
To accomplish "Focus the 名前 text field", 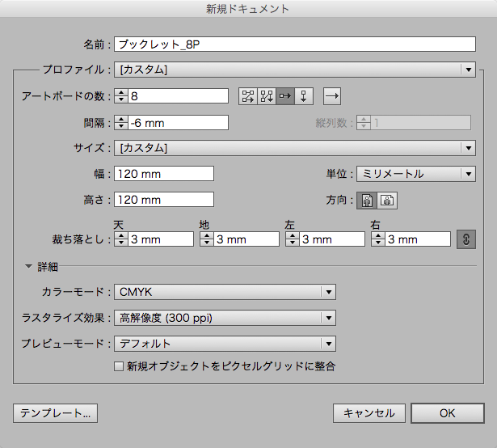I will click(x=295, y=44).
